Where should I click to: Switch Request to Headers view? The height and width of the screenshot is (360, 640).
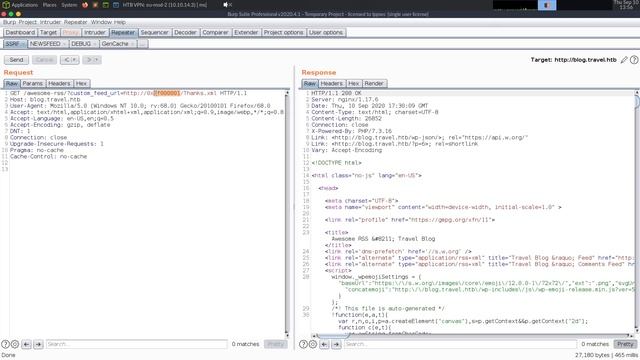click(59, 83)
